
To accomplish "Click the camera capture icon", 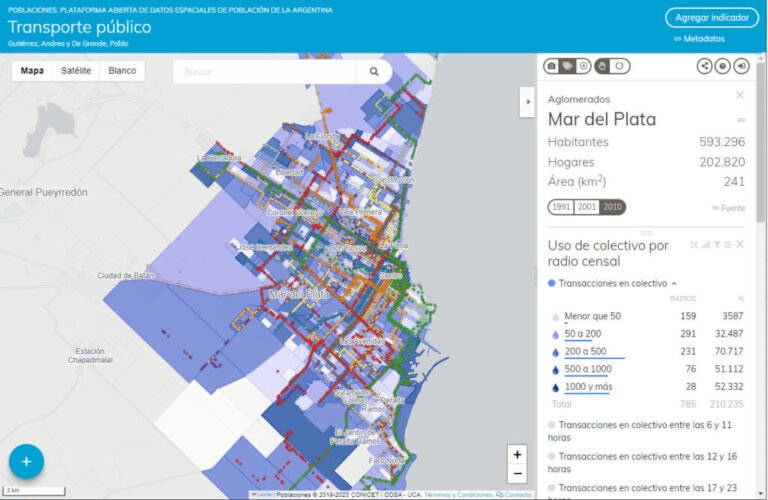I will point(552,66).
